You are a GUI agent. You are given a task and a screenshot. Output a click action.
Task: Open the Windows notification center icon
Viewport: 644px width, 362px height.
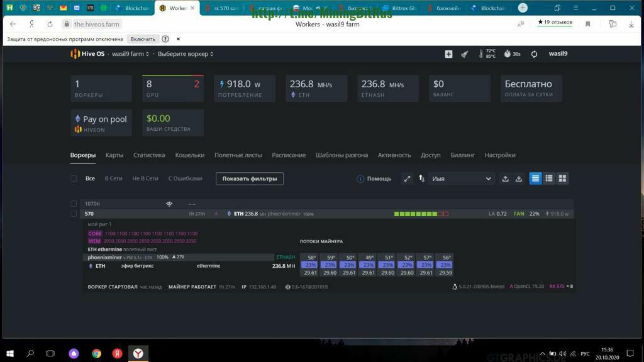(630, 353)
